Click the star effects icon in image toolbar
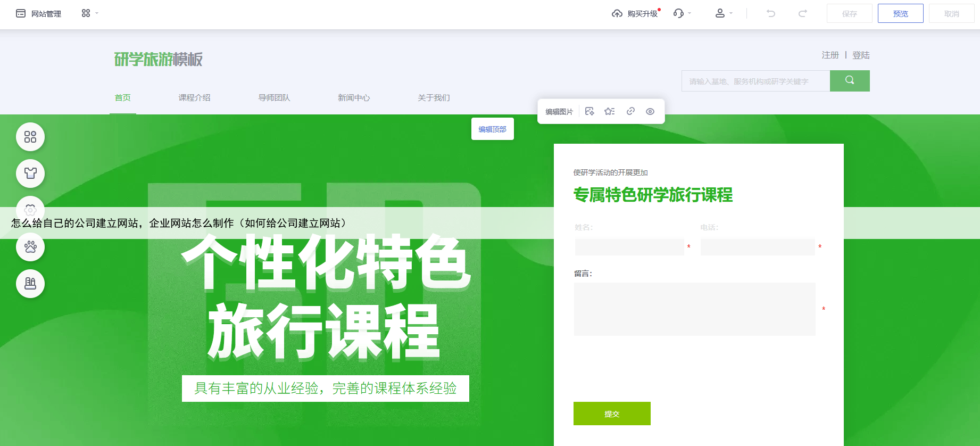The image size is (980, 446). pyautogui.click(x=610, y=111)
